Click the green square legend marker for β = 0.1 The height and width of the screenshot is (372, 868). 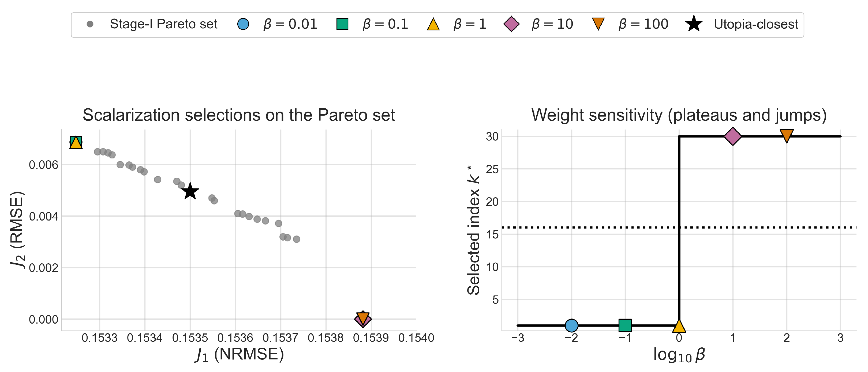[x=342, y=24]
